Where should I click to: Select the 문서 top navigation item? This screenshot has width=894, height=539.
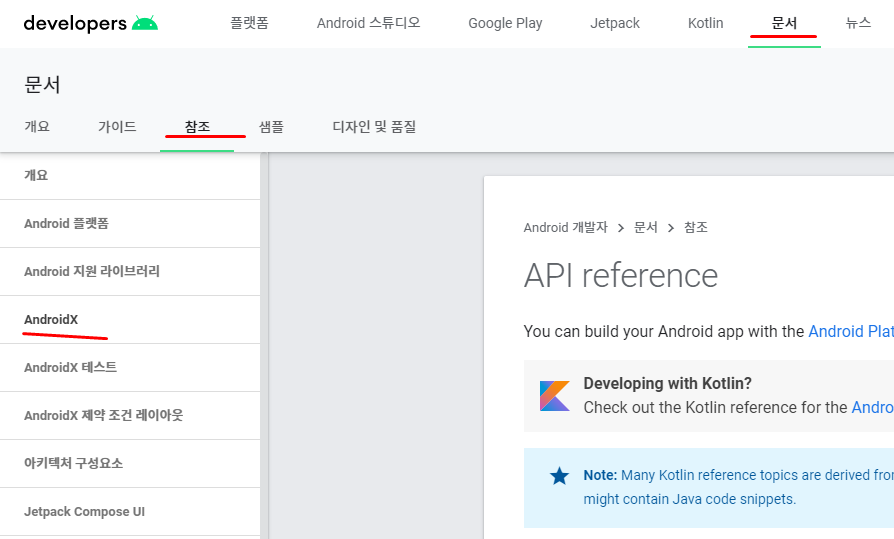[x=784, y=23]
